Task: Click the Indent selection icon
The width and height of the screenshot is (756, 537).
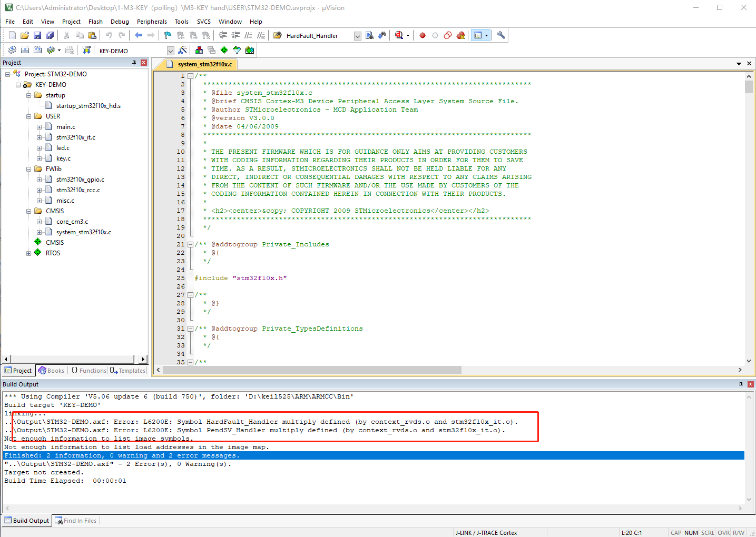Action: [223, 35]
